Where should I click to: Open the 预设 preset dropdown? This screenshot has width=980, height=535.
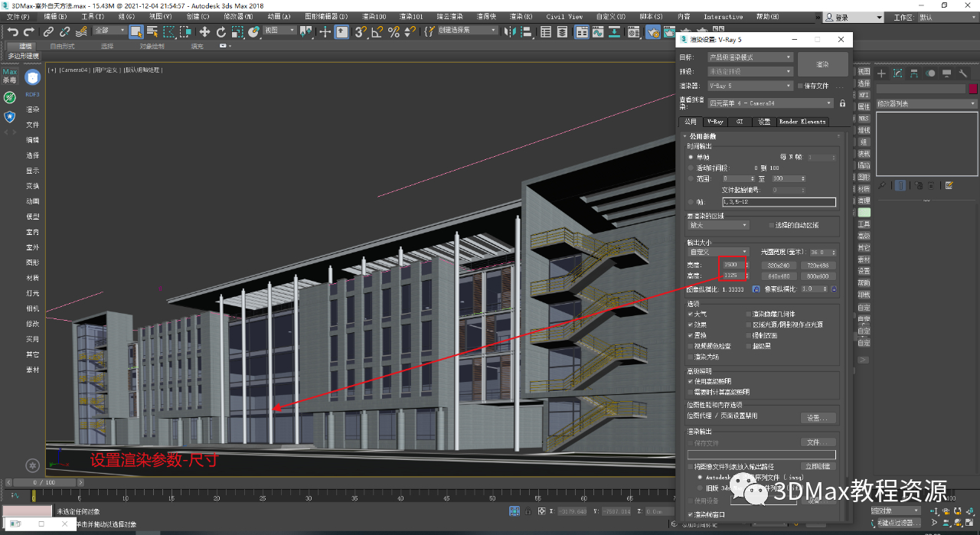750,71
